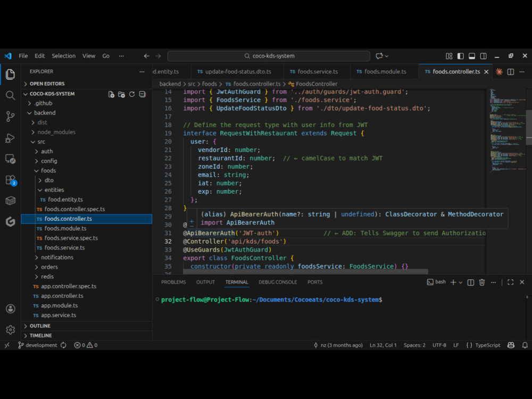Image resolution: width=532 pixels, height=399 pixels.
Task: Click New Folder icon in explorer header
Action: 121,94
